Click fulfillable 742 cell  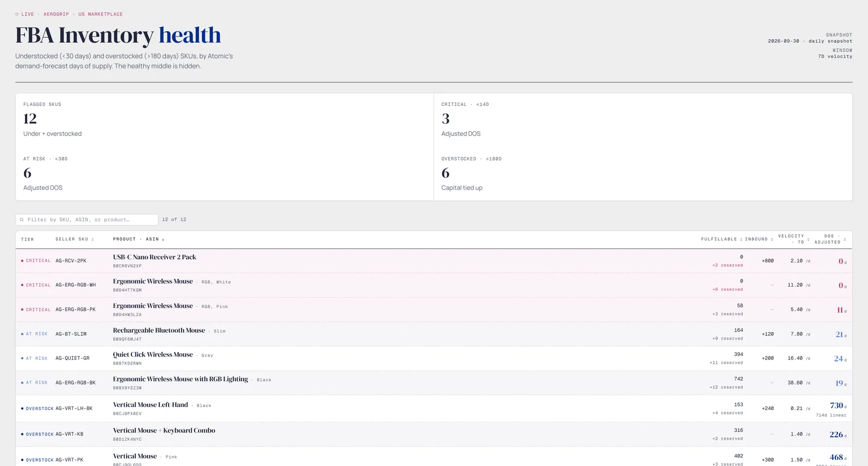(738, 379)
